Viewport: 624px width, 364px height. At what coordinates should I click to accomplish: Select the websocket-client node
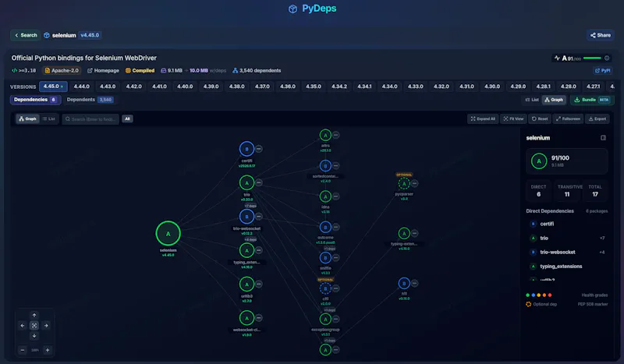tap(246, 318)
